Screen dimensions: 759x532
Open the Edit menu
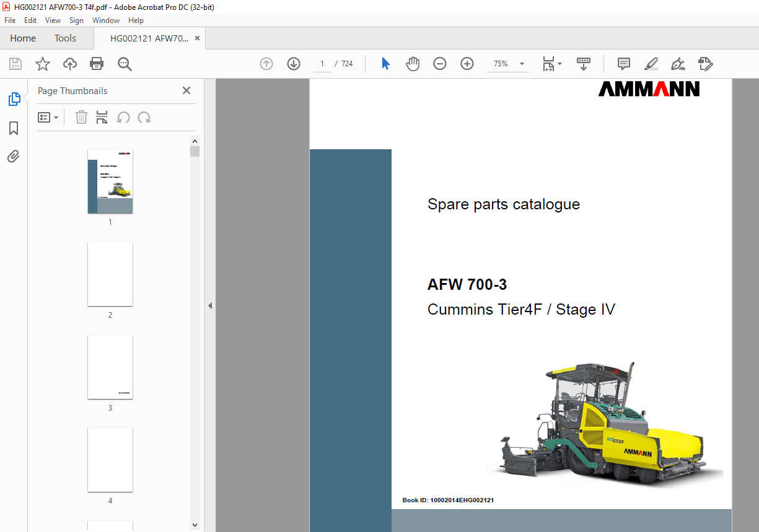[30, 20]
